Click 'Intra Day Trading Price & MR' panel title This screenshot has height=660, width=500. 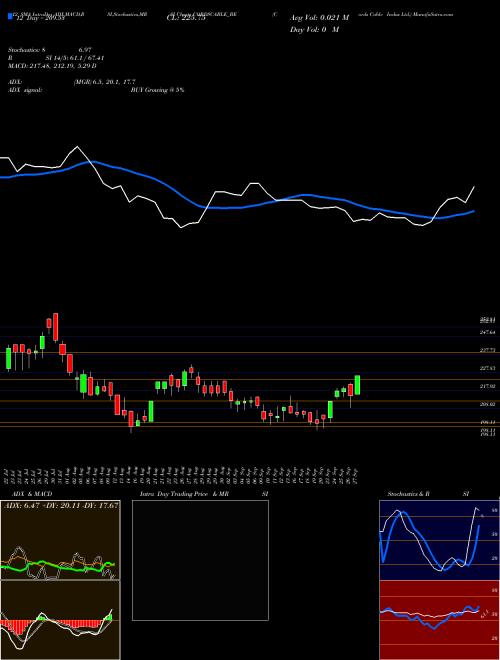point(184,494)
